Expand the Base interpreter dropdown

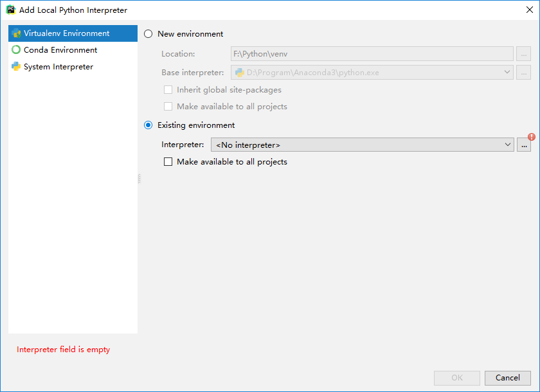click(507, 73)
